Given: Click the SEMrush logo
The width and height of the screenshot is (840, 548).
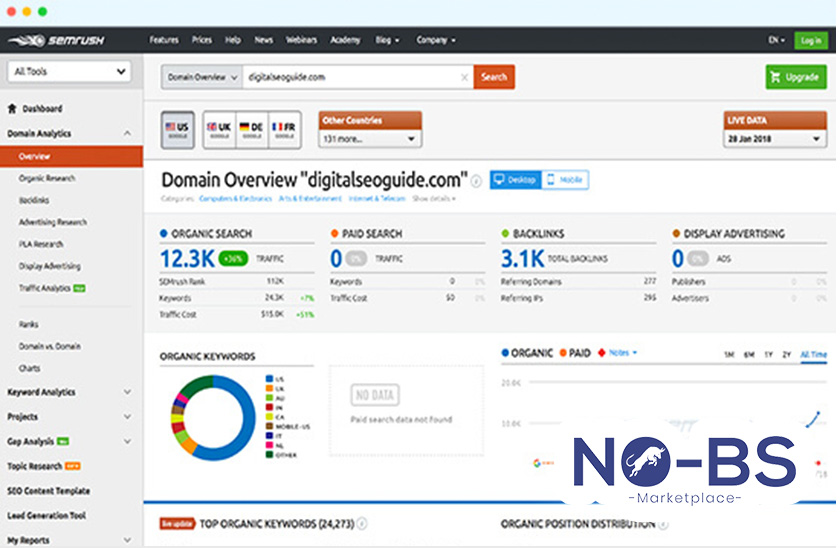Looking at the screenshot, I should click(56, 40).
